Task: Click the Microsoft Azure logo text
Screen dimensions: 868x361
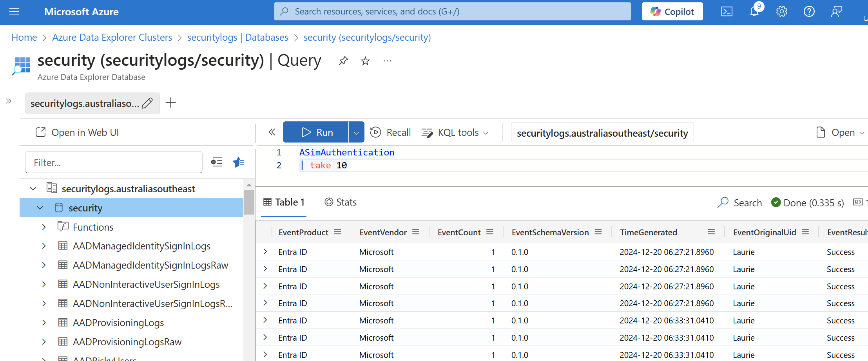Action: point(82,12)
